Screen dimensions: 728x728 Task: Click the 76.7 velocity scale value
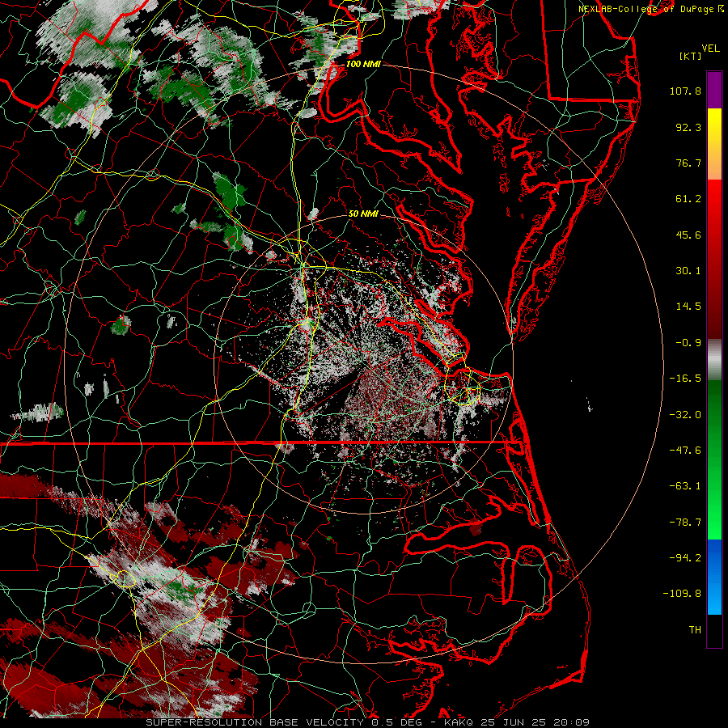(x=688, y=163)
